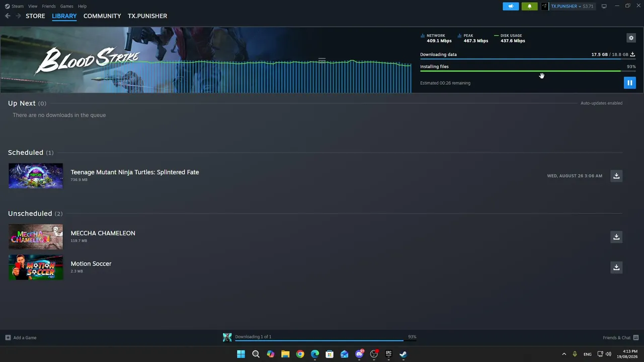Switch to the LIBRARY tab
This screenshot has height=362, width=644.
click(x=64, y=16)
